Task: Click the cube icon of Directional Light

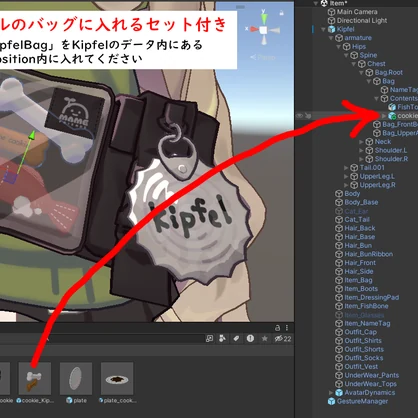Action: point(331,21)
